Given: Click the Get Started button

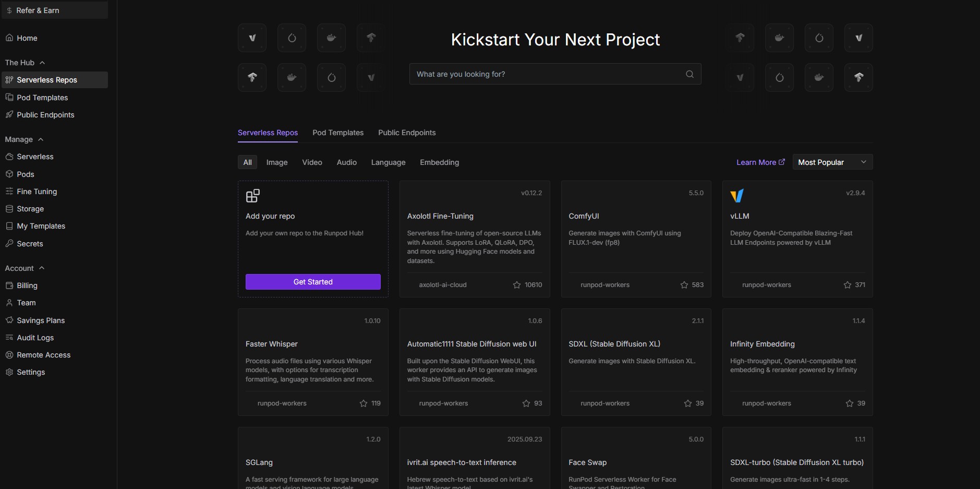Looking at the screenshot, I should (313, 282).
